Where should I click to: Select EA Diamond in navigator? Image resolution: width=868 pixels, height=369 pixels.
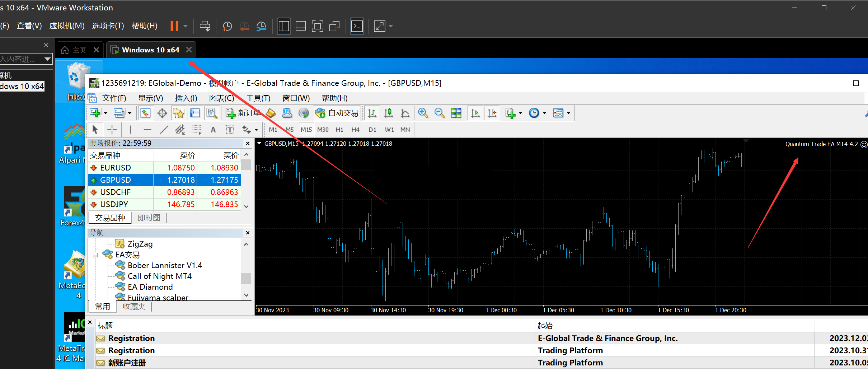[150, 287]
